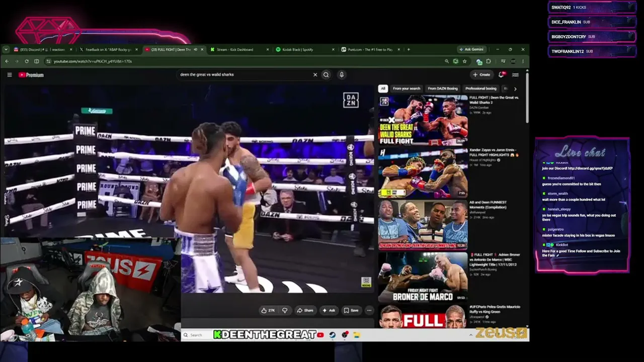This screenshot has width=644, height=362.
Task: Dislike the video with thumbs down
Action: click(285, 311)
